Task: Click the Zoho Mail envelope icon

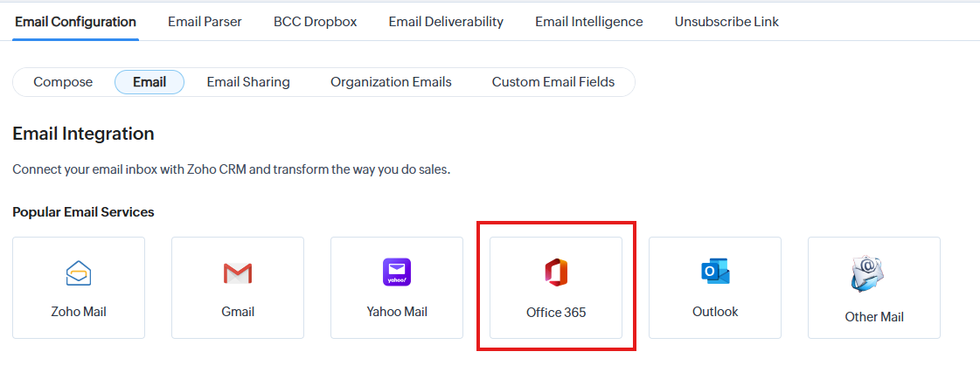Action: pyautogui.click(x=79, y=273)
